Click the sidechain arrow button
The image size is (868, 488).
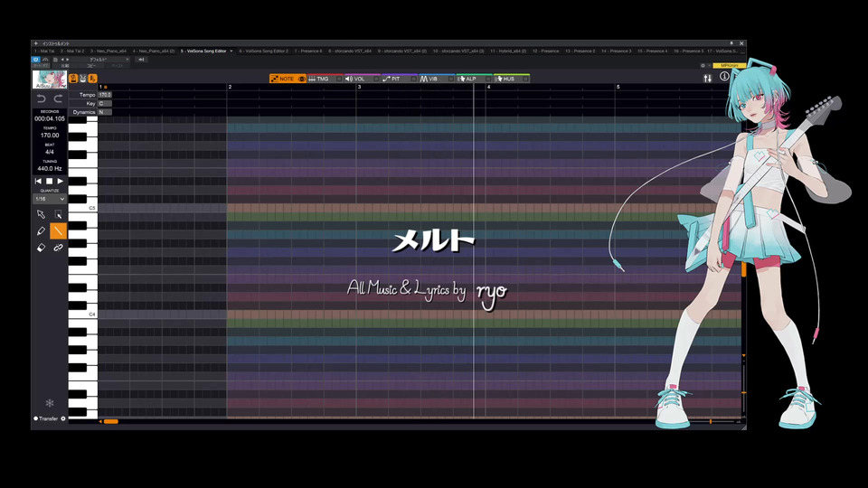pos(141,60)
